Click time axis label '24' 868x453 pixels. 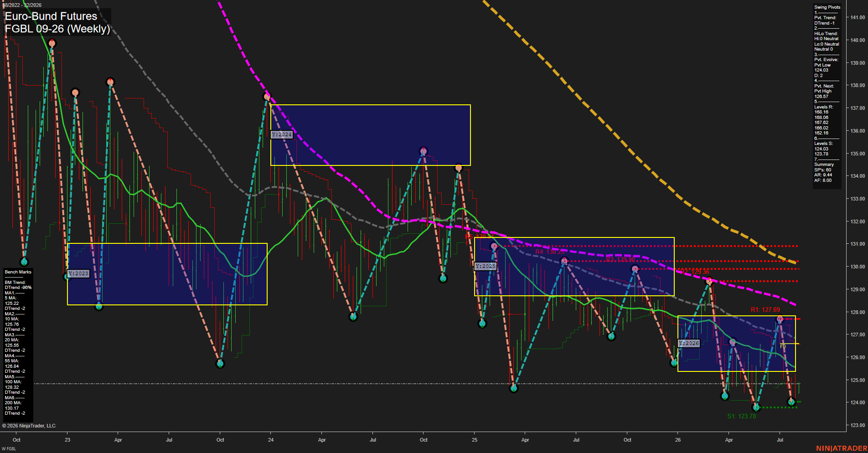(x=271, y=440)
